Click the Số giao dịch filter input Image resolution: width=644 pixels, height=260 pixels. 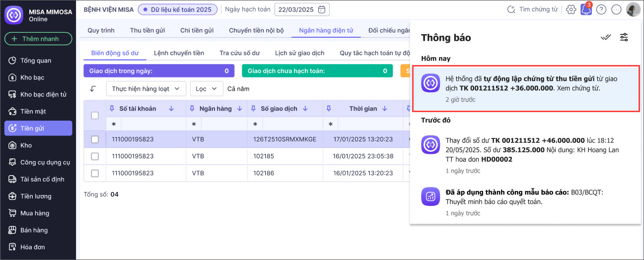[x=291, y=124]
